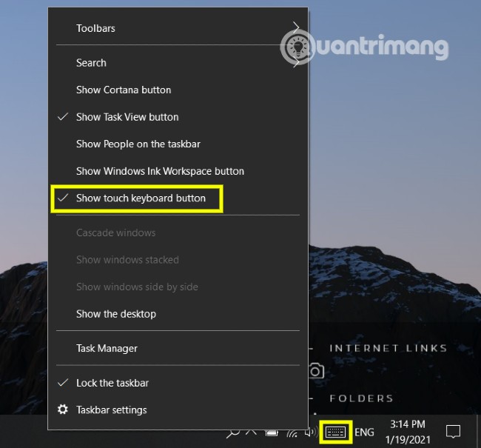Enable Show Windows Ink Workspace button

tap(178, 171)
